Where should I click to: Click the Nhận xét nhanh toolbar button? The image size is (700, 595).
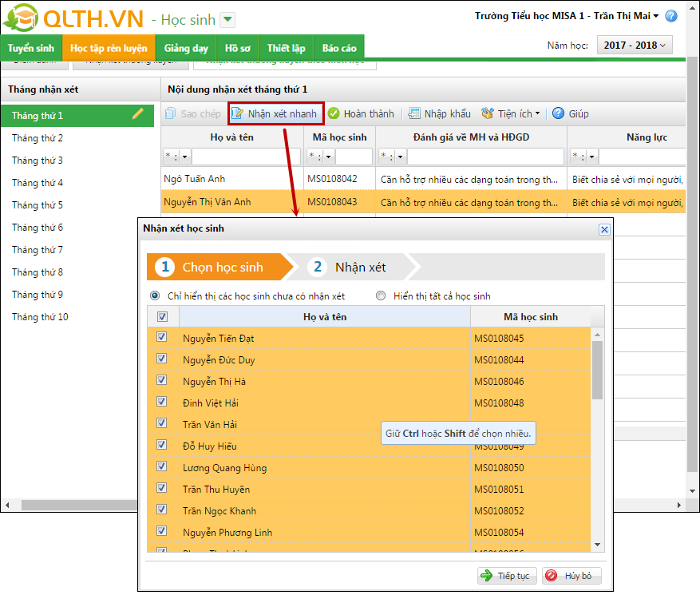tap(276, 114)
